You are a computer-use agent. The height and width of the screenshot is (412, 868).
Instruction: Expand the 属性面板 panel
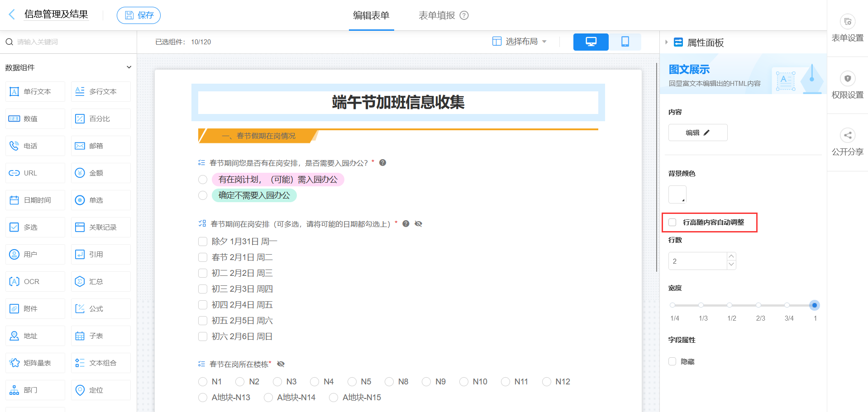pyautogui.click(x=667, y=42)
